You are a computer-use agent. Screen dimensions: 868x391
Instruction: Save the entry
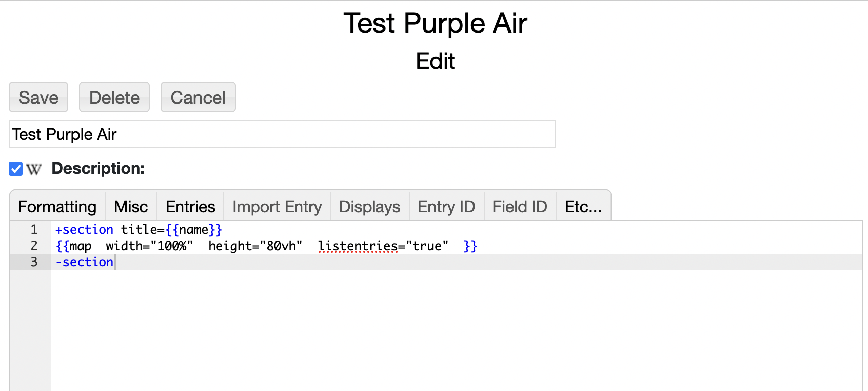point(38,97)
